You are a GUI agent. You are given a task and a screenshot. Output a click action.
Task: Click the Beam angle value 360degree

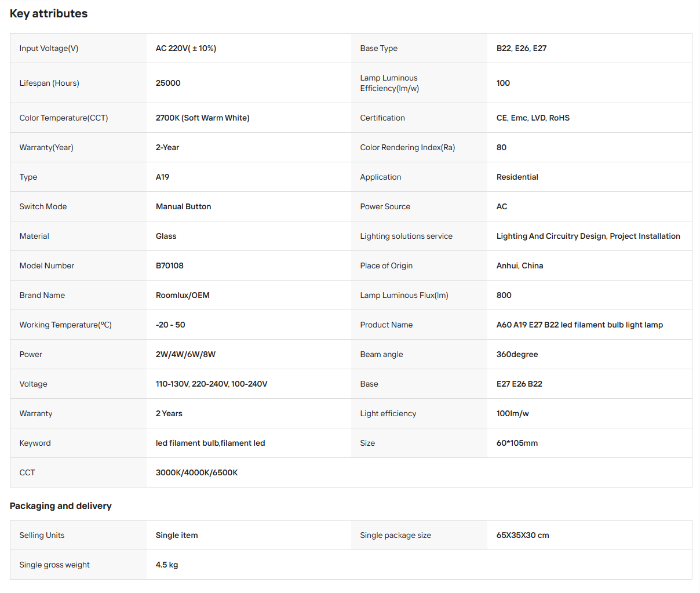(x=517, y=354)
